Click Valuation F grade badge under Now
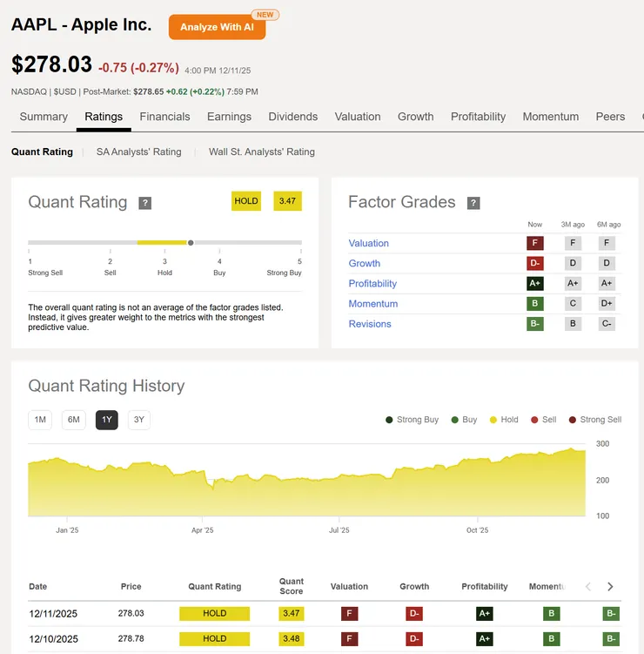The height and width of the screenshot is (654, 644). click(x=535, y=243)
